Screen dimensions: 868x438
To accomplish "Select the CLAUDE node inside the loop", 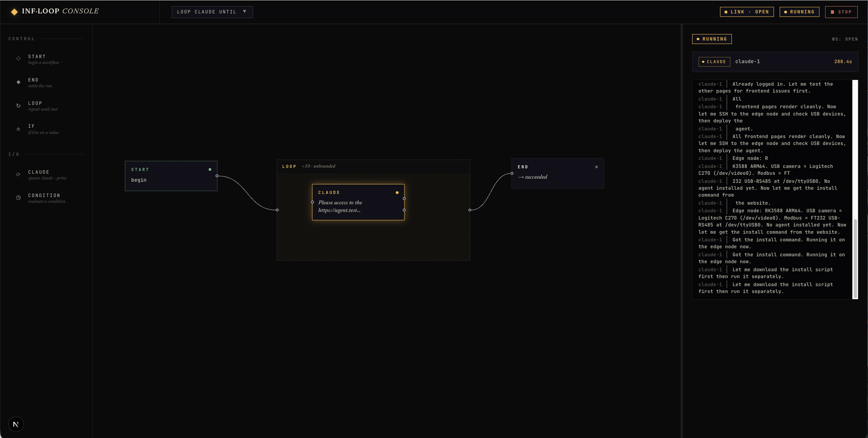I will coord(358,202).
